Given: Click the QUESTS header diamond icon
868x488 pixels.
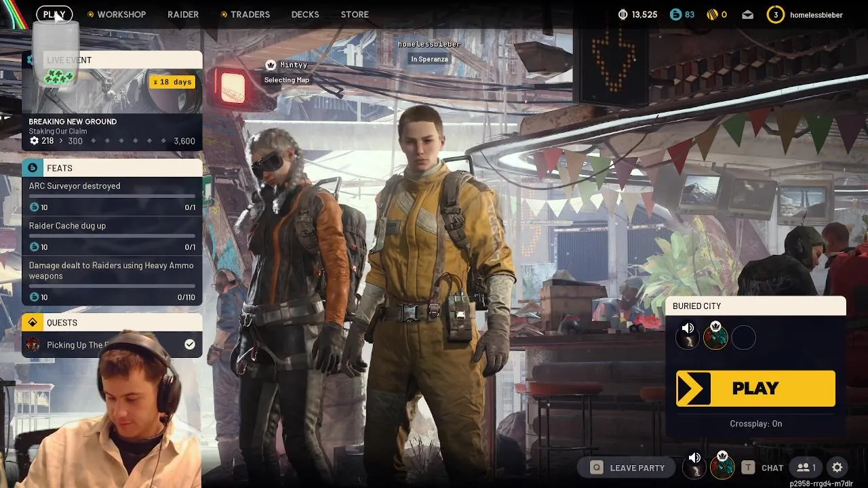Looking at the screenshot, I should pos(33,323).
